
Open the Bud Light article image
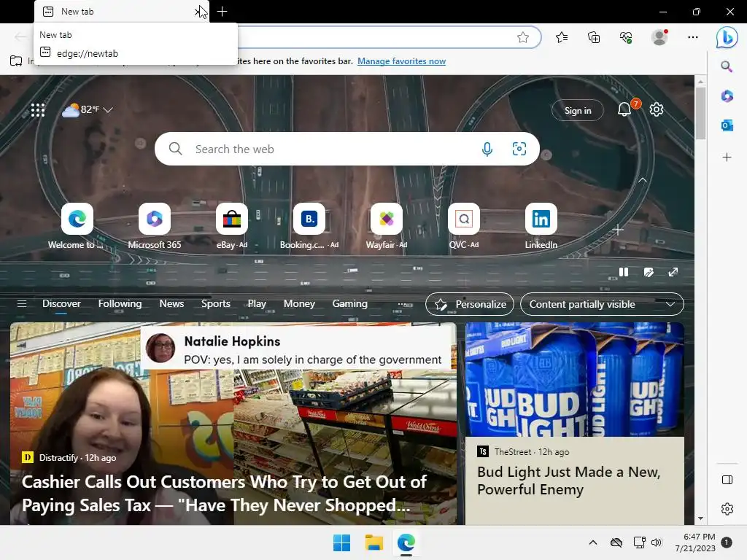pyautogui.click(x=575, y=379)
